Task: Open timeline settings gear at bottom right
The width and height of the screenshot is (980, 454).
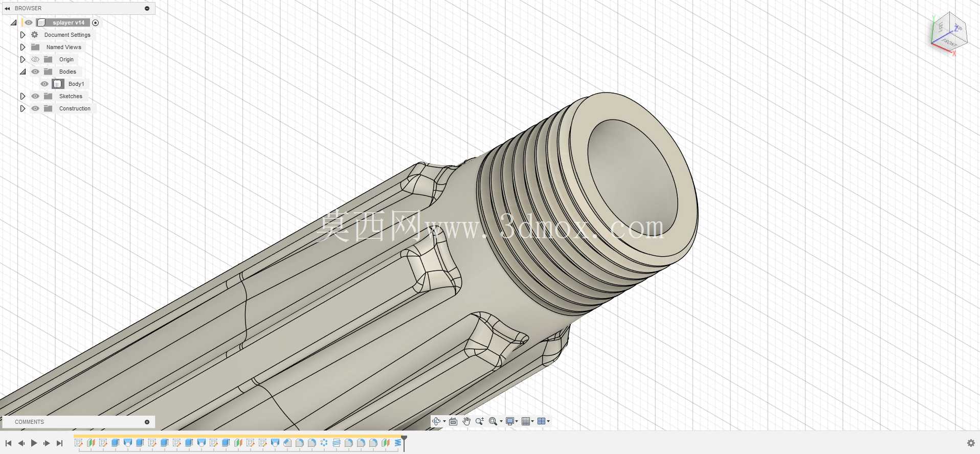Action: tap(971, 443)
